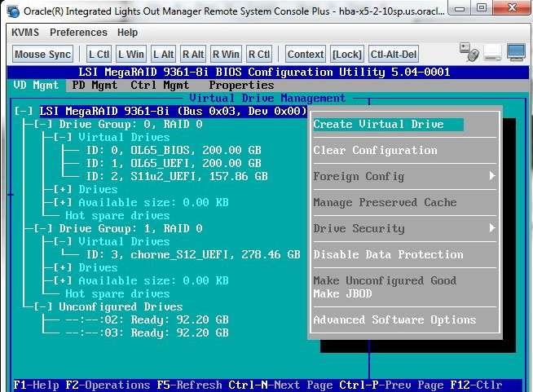
Task: Expand Available size under Drive Group 0
Action: (x=63, y=202)
